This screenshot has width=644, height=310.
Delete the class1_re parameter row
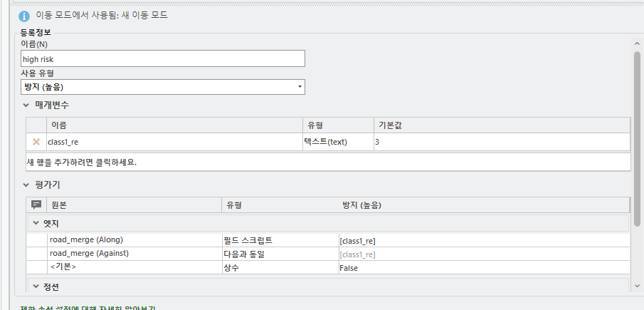pyautogui.click(x=36, y=142)
